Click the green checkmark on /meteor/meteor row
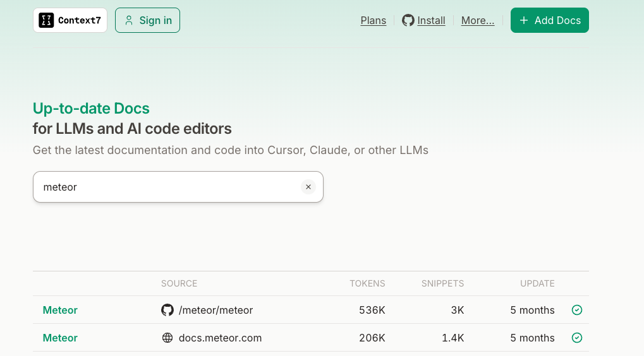 [x=576, y=310]
